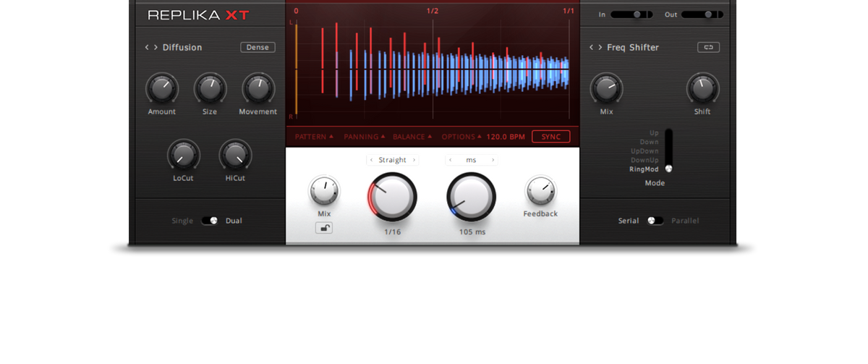868x364 pixels.
Task: Click the Diffusion Amount knob
Action: (162, 89)
